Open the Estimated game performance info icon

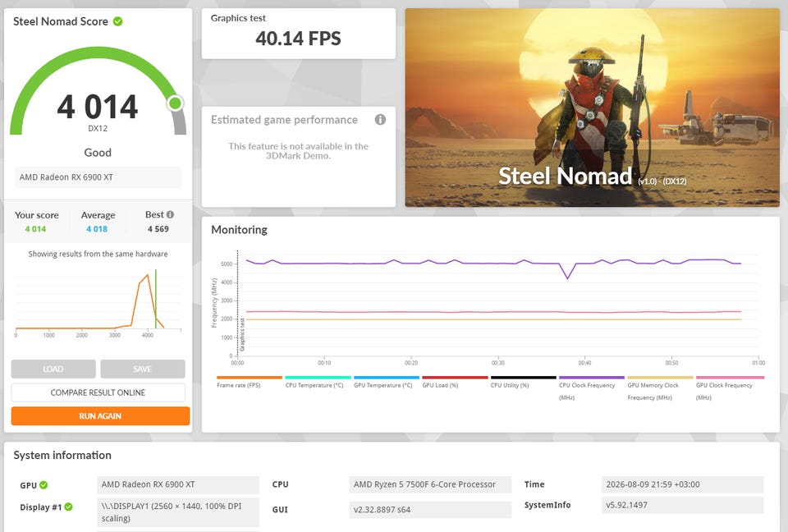[380, 120]
